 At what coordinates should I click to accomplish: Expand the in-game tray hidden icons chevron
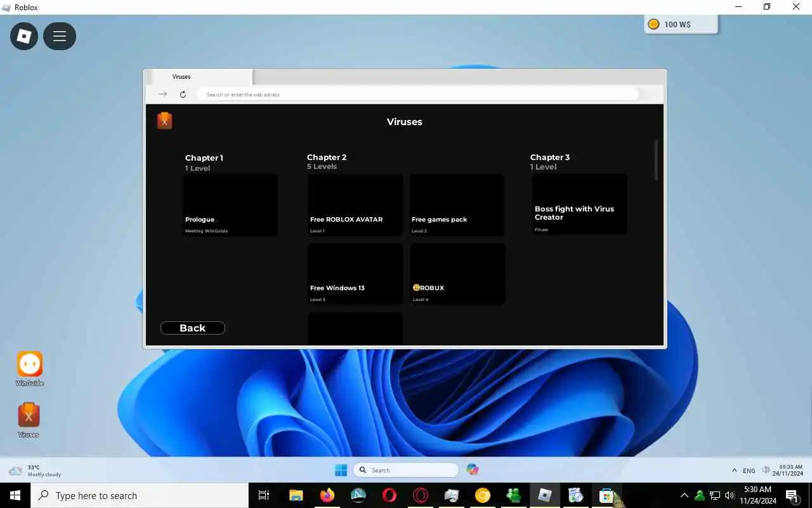[735, 471]
